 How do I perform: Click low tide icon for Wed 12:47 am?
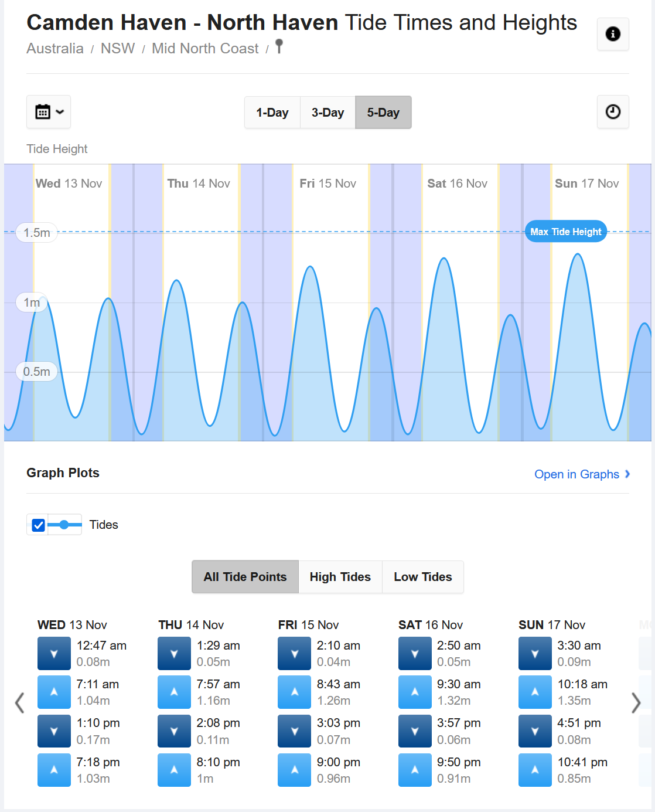54,654
